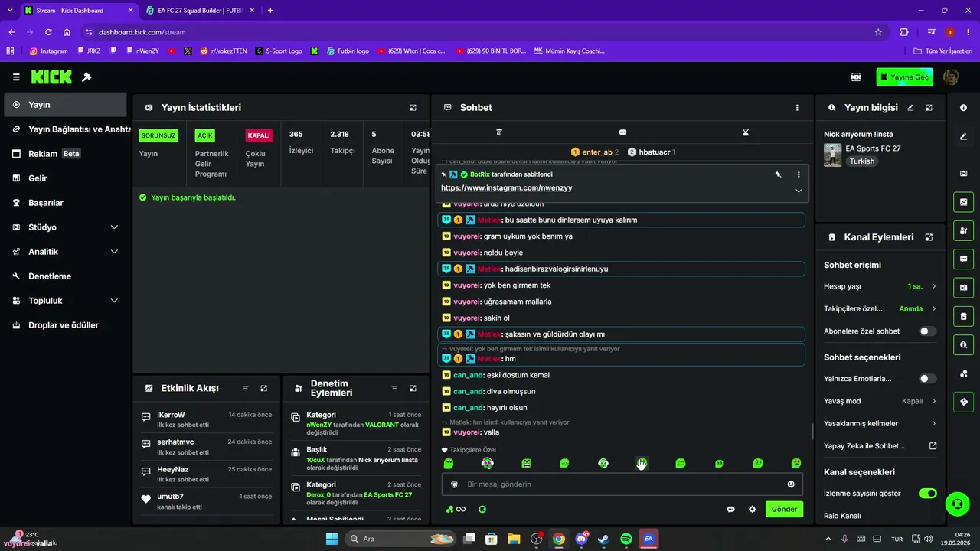This screenshot has height=551, width=980.
Task: Open the emoji picker in the message box
Action: pos(791,484)
